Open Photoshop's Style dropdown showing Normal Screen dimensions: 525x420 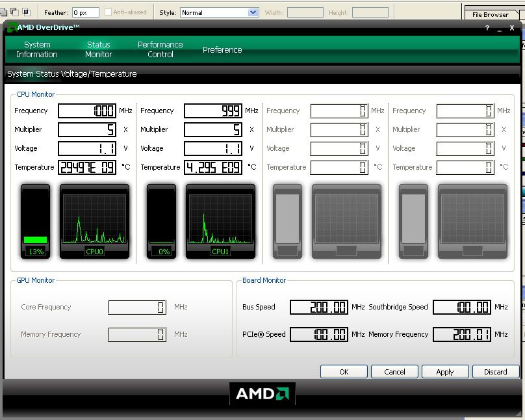220,13
